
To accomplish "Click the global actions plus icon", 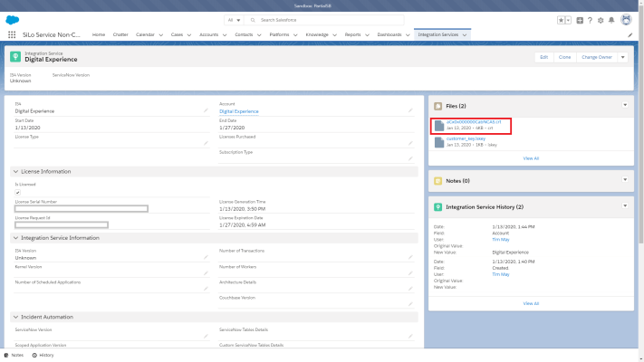I will click(580, 19).
